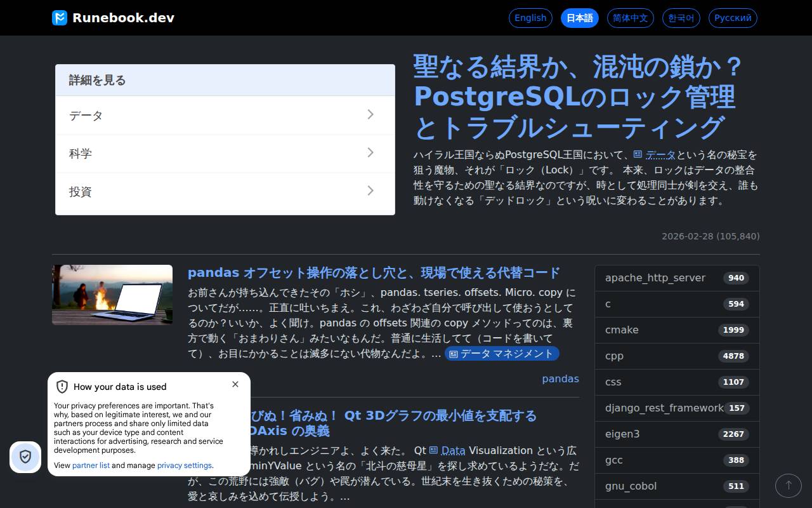This screenshot has height=508, width=812.
Task: Open the css topic
Action: [677, 382]
